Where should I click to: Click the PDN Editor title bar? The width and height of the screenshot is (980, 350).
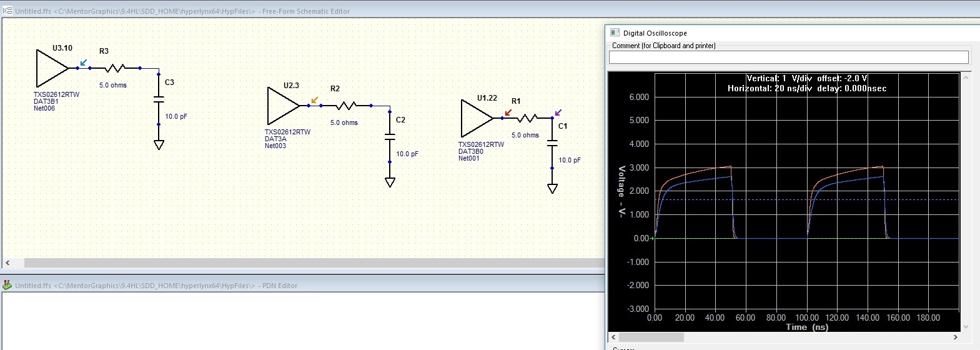point(302,285)
